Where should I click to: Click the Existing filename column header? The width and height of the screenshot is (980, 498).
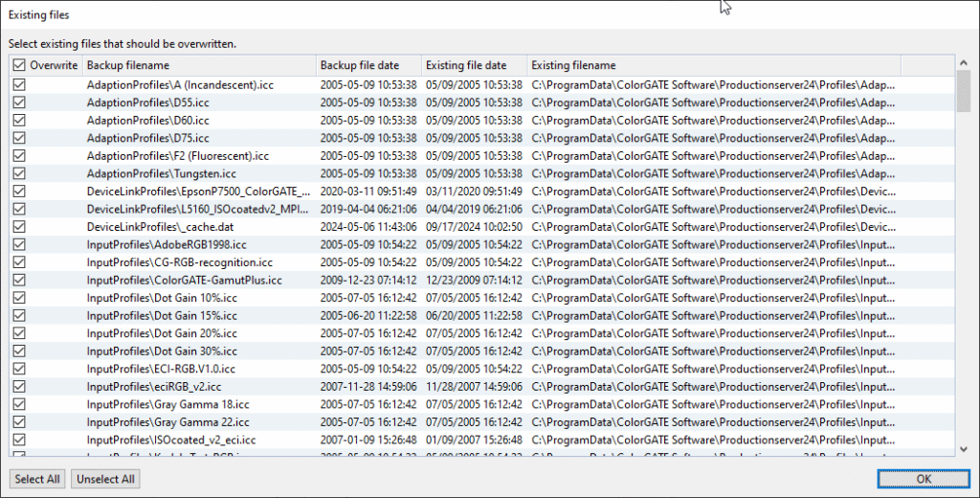(713, 65)
